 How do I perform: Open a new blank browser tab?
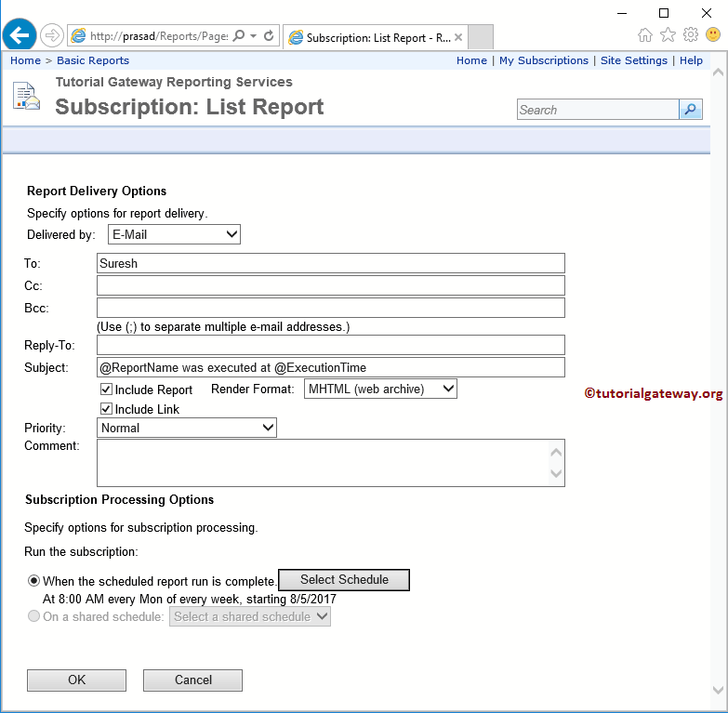480,36
